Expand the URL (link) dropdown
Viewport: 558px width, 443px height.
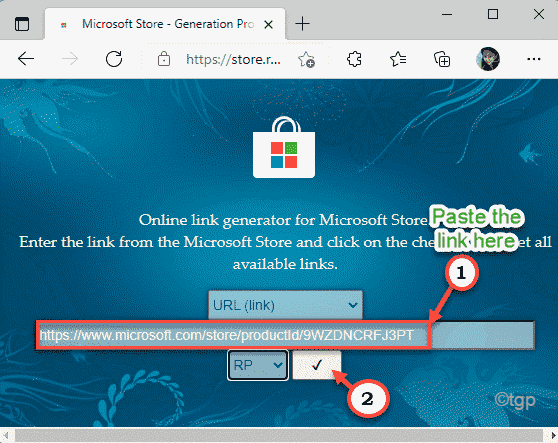pos(285,305)
